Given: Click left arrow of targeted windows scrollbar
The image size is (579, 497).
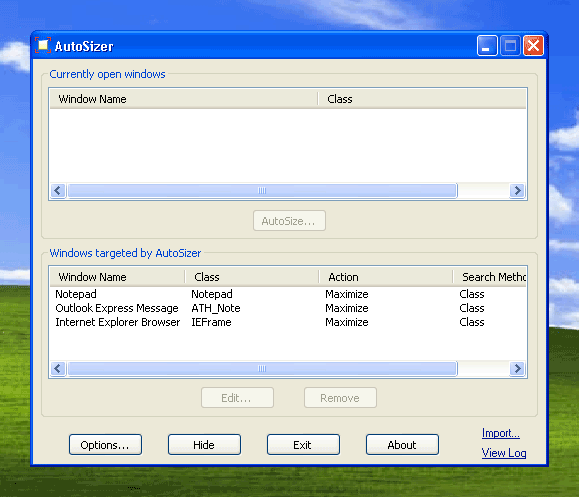Looking at the screenshot, I should 58,369.
